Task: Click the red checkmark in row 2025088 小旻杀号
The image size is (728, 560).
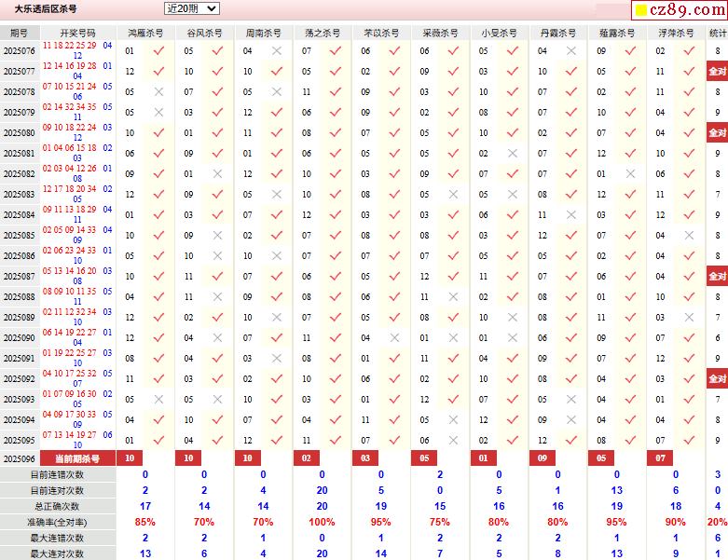Action: click(x=513, y=296)
